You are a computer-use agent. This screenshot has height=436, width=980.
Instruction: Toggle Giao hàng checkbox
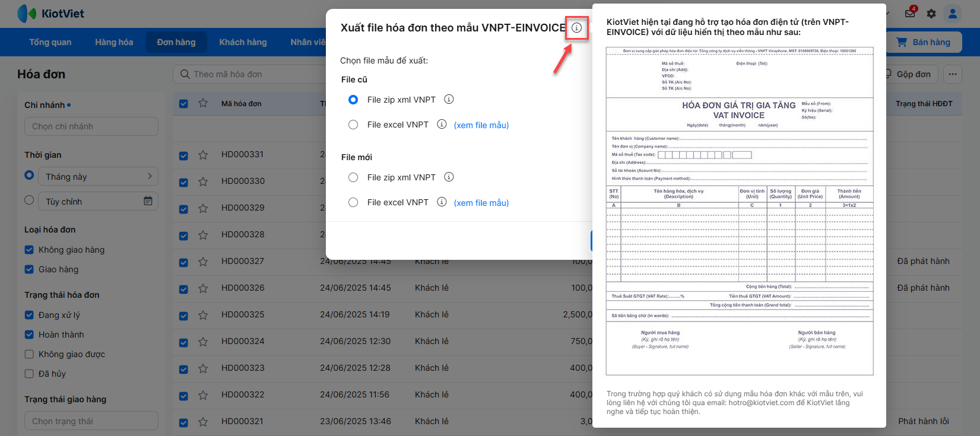(x=29, y=269)
